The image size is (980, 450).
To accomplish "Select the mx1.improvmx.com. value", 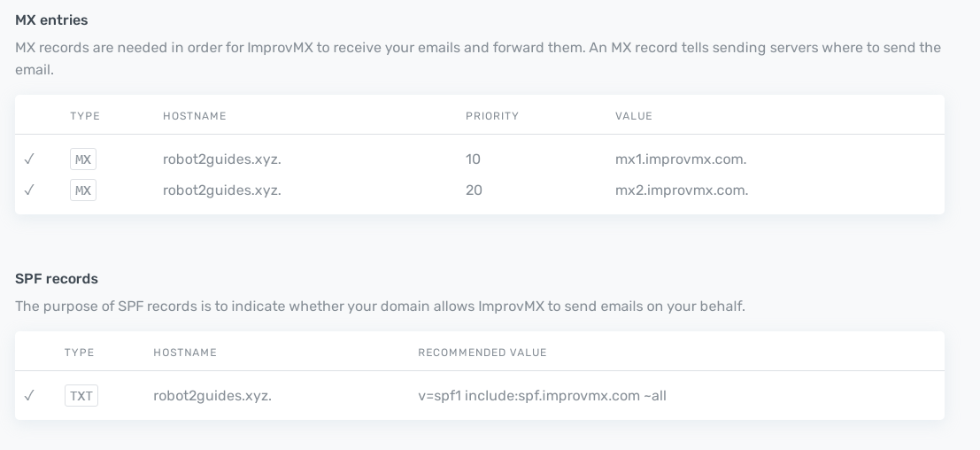I will pyautogui.click(x=681, y=159).
